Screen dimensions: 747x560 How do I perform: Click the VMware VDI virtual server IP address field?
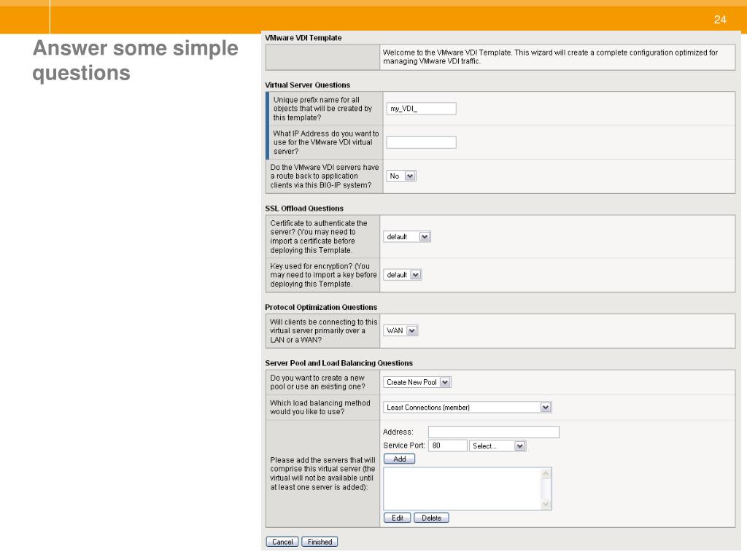click(x=421, y=142)
